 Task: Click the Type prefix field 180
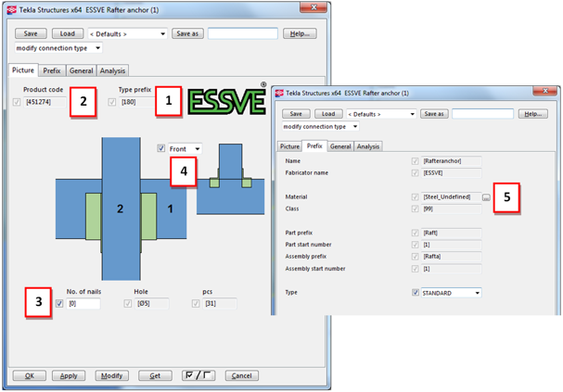pos(137,102)
